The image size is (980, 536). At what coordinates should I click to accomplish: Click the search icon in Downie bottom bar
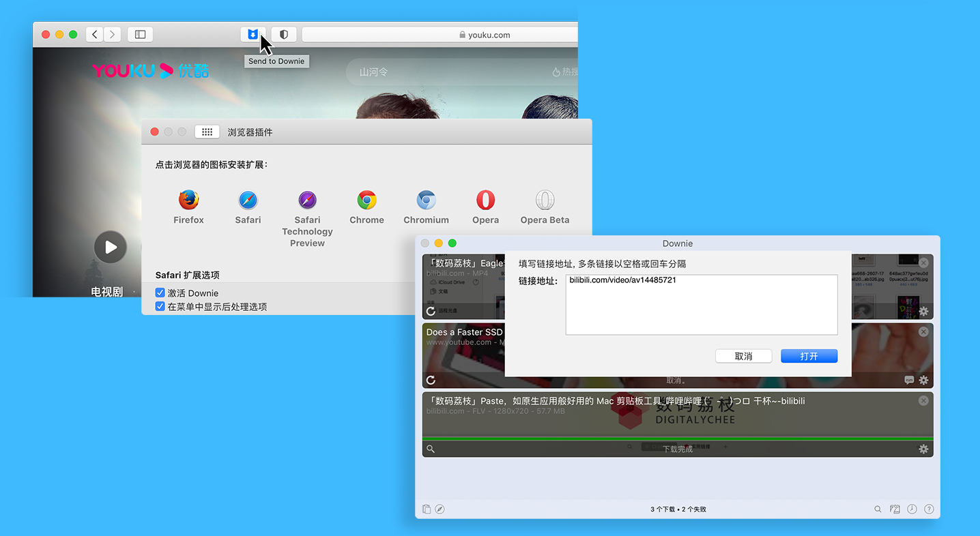click(x=878, y=509)
